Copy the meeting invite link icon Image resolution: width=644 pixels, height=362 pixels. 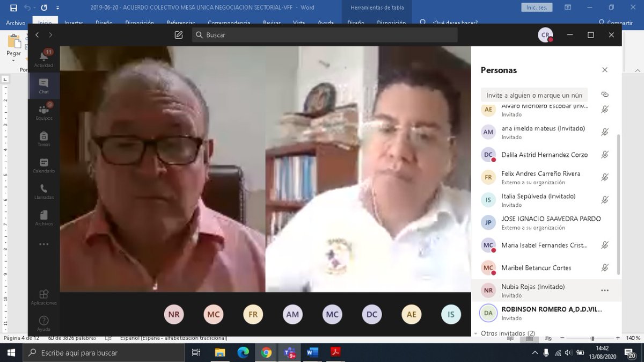[605, 93]
